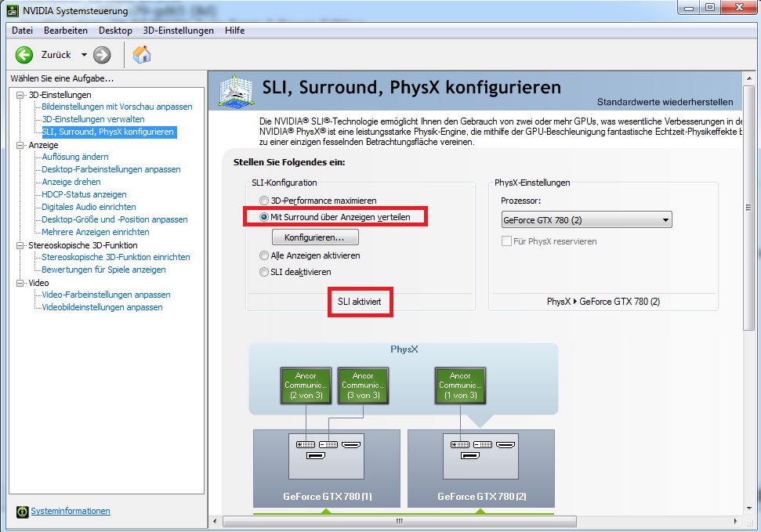Viewport: 761px width, 532px height.
Task: Select Alle Anzeigen aktivieren option
Action: tap(263, 255)
